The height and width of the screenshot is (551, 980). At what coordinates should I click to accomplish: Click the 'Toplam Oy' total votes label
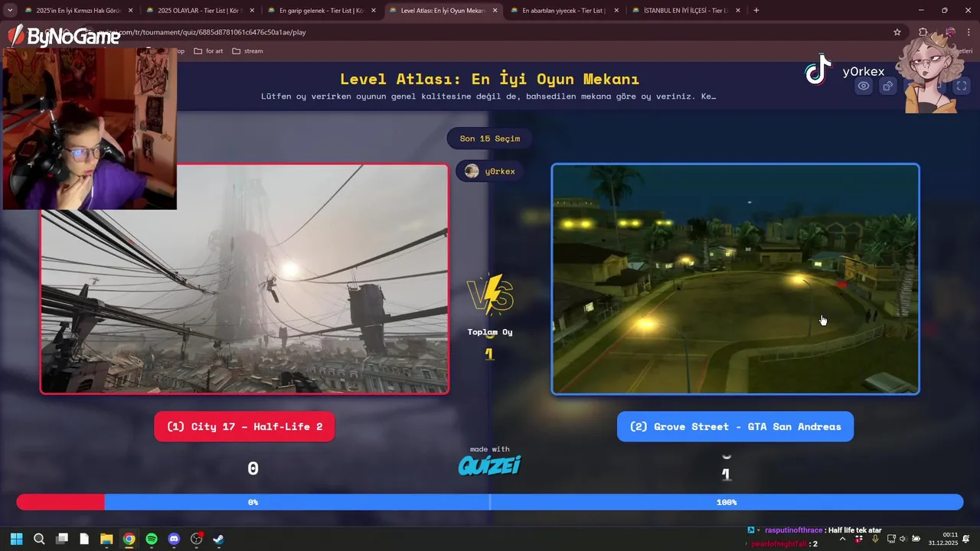pyautogui.click(x=490, y=332)
